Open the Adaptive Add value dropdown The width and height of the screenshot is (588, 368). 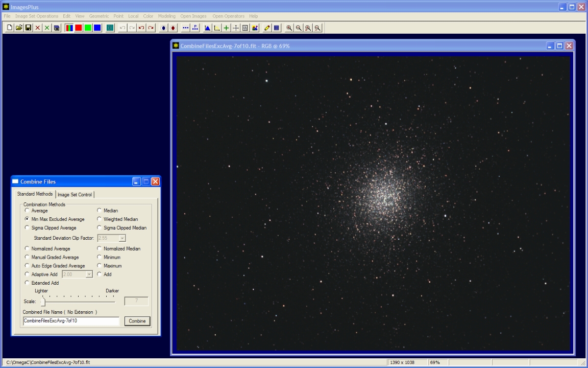click(89, 274)
